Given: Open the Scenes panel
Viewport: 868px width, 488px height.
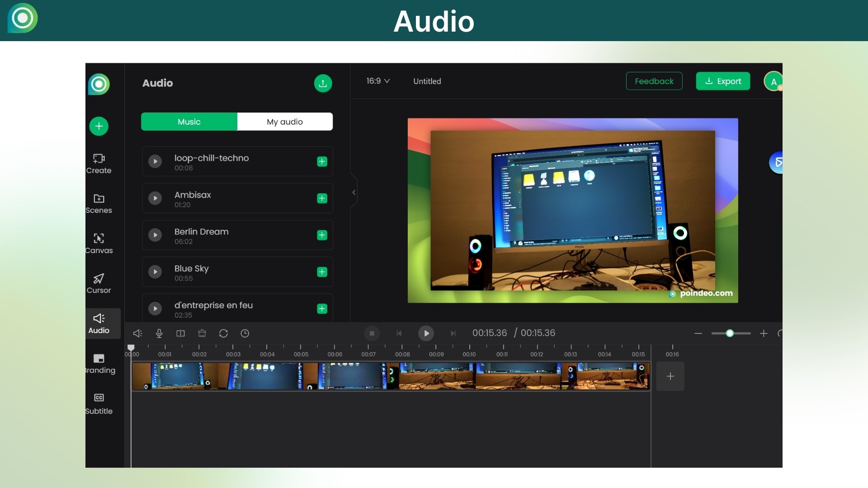Looking at the screenshot, I should (99, 204).
